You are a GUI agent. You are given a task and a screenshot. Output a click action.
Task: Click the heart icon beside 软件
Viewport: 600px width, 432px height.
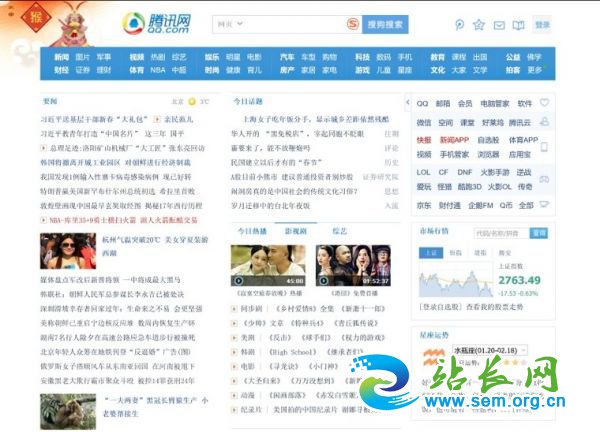(x=544, y=103)
